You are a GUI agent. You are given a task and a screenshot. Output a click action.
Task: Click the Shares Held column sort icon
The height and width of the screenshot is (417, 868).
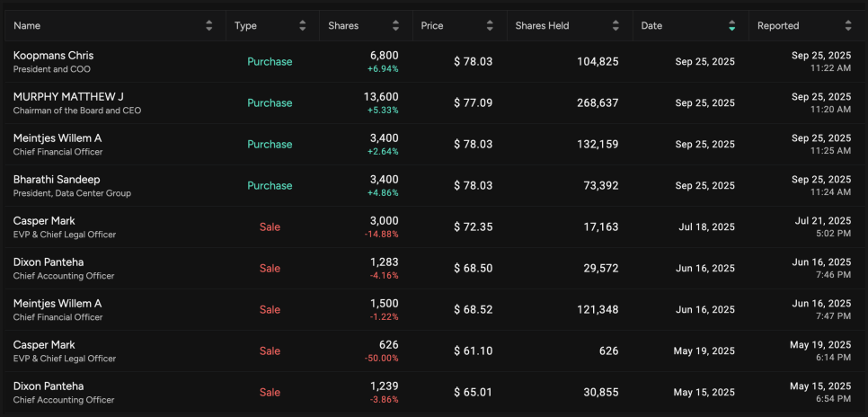[616, 26]
